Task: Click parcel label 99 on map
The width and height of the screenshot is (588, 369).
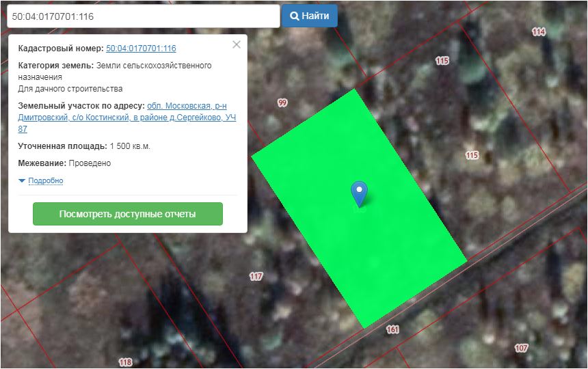Action: (x=282, y=102)
